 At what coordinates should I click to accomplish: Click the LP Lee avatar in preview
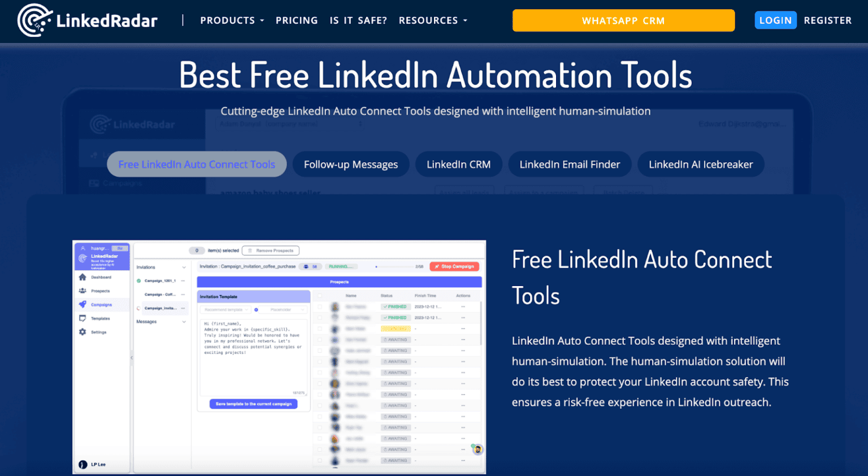tap(83, 464)
